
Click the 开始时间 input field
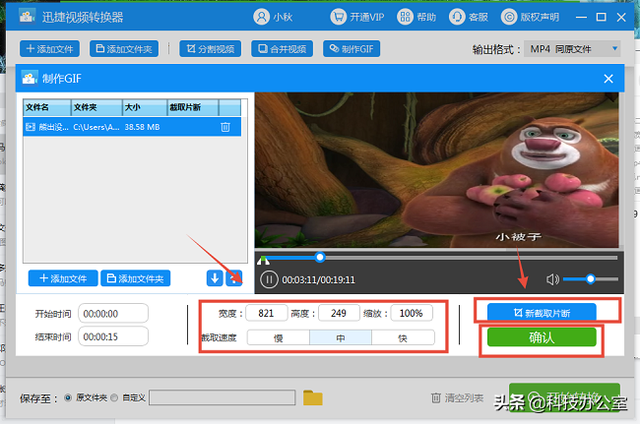[x=113, y=313]
